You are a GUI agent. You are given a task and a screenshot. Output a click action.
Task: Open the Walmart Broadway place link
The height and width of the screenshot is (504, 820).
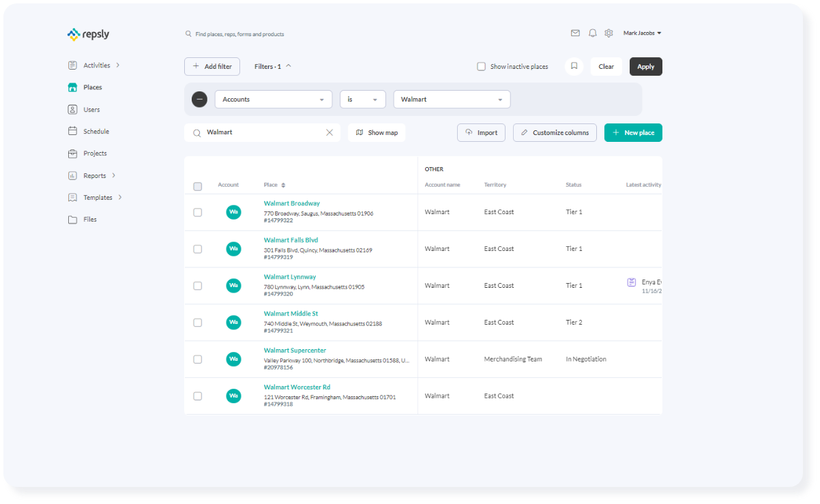pyautogui.click(x=292, y=203)
